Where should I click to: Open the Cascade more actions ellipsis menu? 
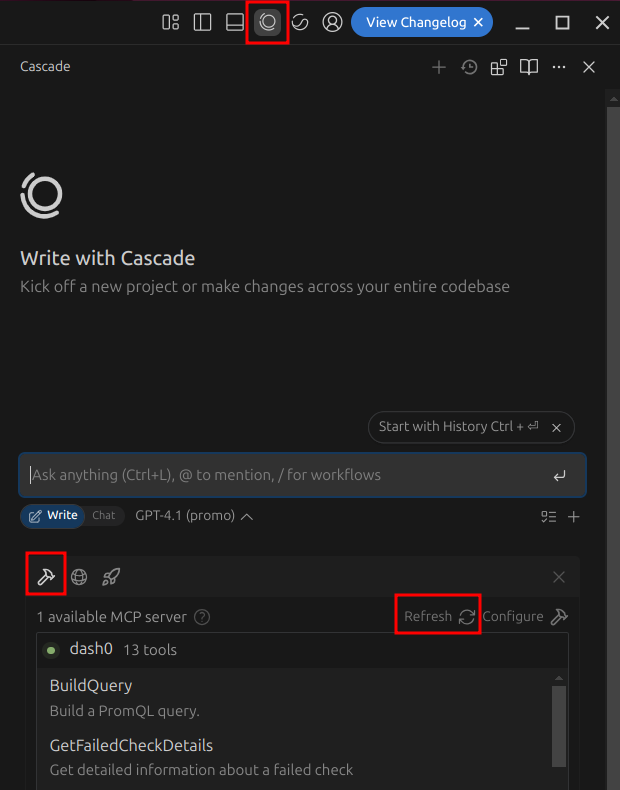pos(559,67)
